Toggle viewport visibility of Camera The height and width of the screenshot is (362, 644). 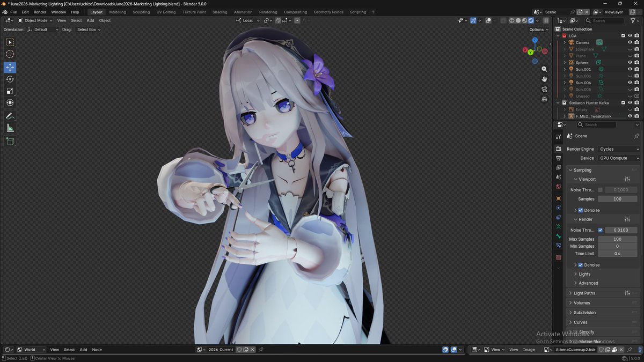click(x=630, y=42)
